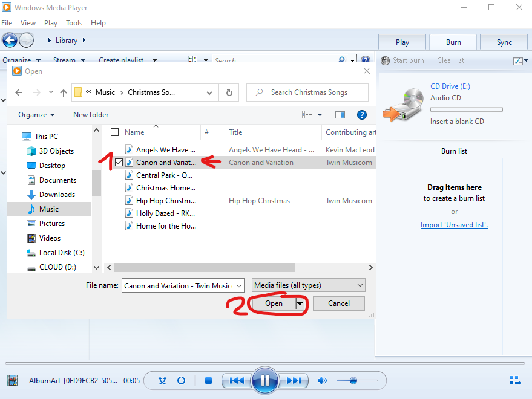532x399 pixels.
Task: Click the horizontal scrollbar in file list
Action: 205,267
